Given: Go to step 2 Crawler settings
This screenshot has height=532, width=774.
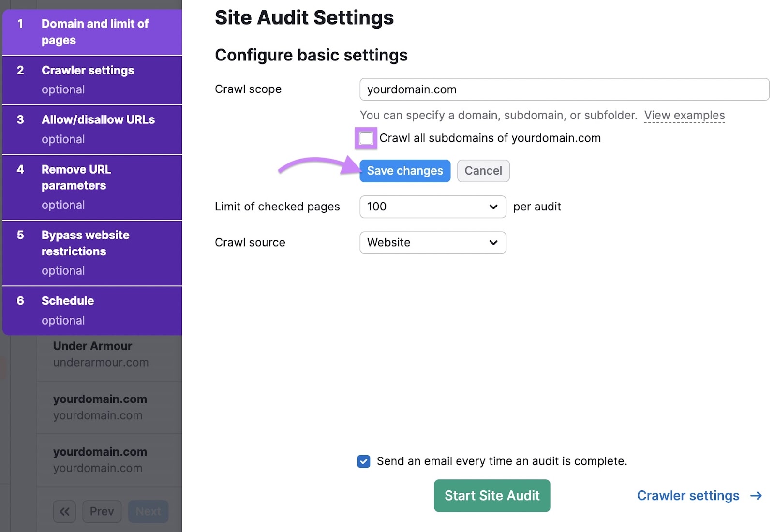Looking at the screenshot, I should click(x=92, y=79).
